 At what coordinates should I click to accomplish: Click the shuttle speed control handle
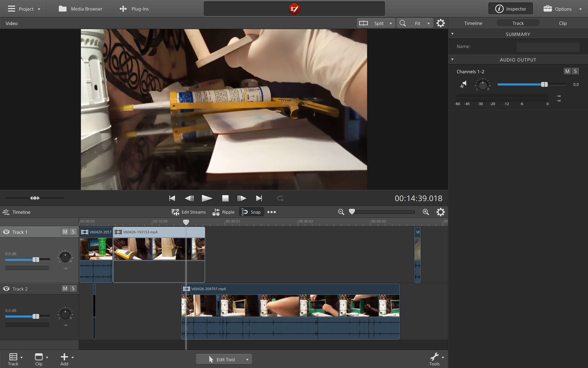pyautogui.click(x=35, y=198)
